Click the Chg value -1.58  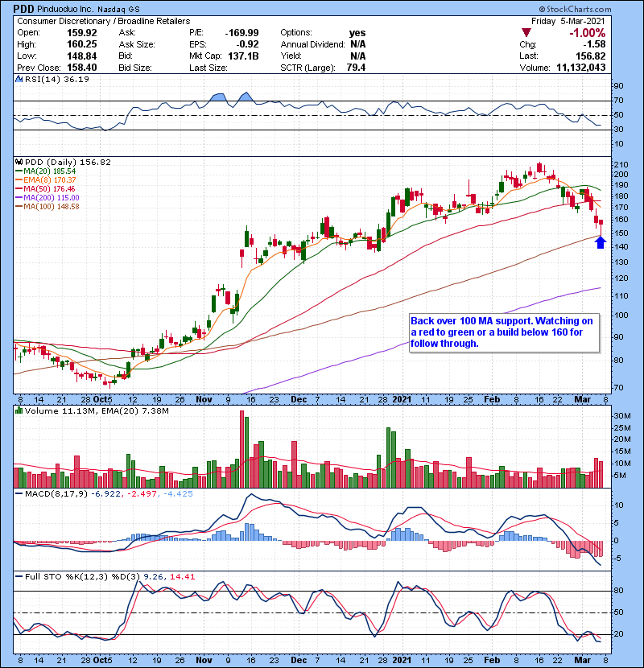[594, 44]
